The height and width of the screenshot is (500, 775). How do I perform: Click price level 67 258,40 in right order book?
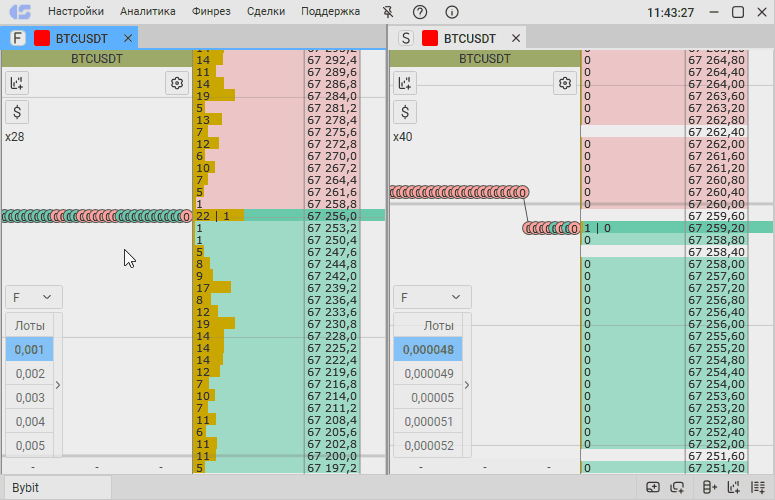point(717,252)
